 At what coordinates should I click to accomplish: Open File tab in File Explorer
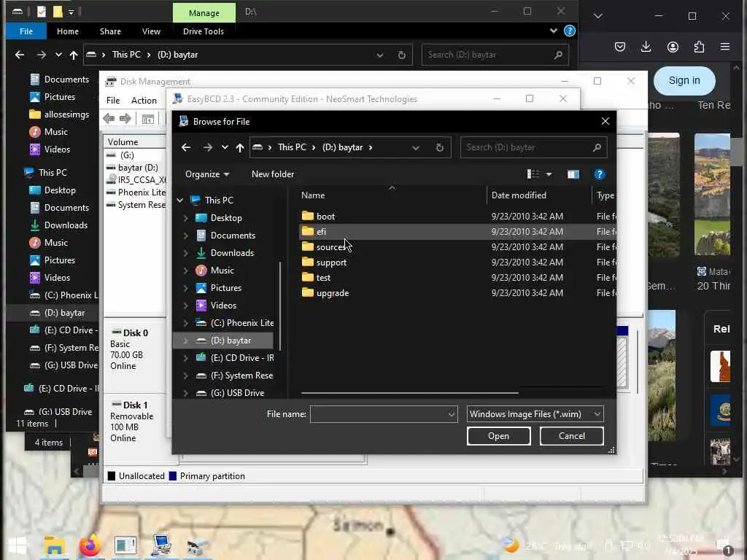click(x=26, y=31)
